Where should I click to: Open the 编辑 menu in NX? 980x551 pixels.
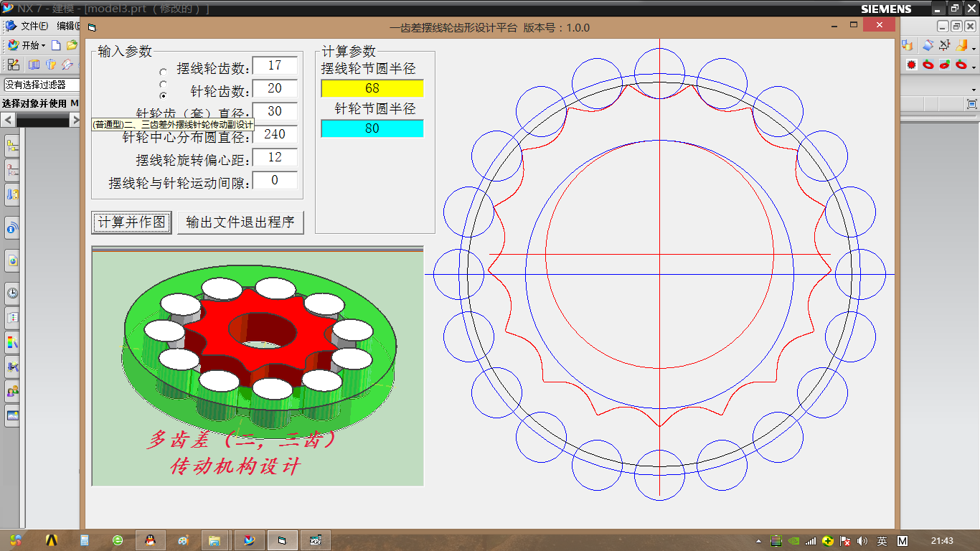[x=68, y=26]
